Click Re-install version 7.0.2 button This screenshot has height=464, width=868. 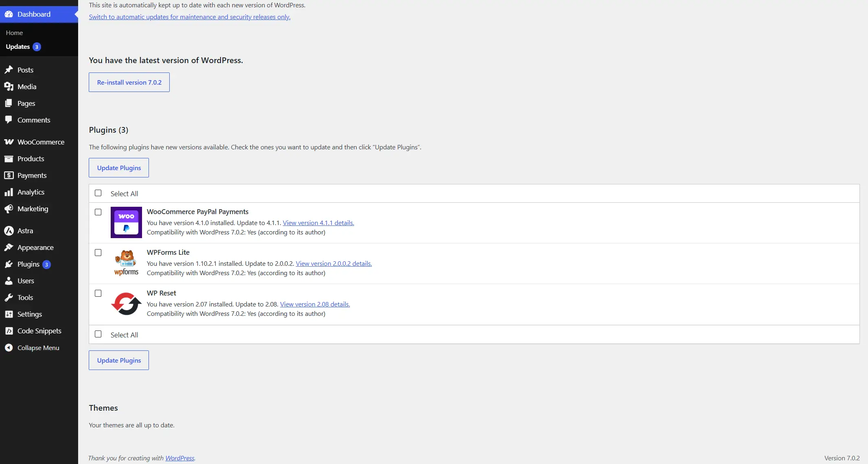pos(129,82)
